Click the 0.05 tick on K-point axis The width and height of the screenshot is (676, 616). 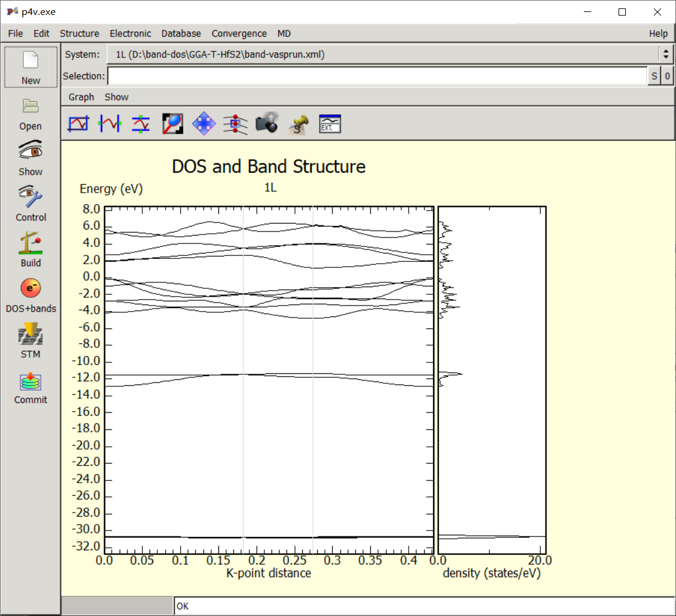142,560
